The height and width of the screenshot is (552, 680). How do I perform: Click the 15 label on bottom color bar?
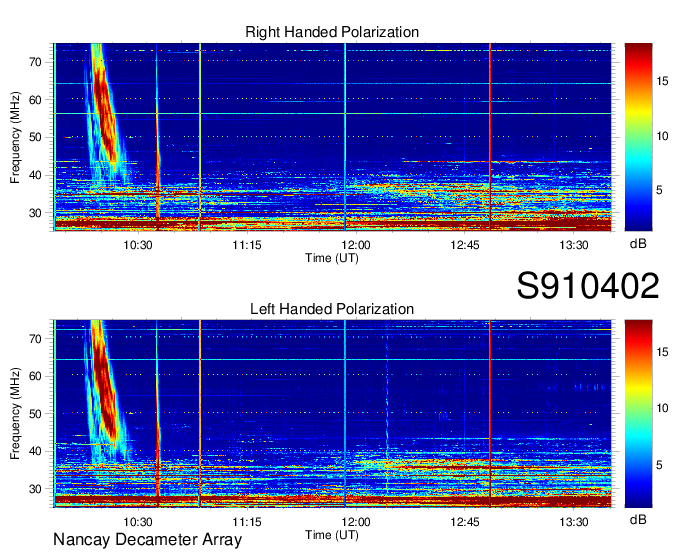(662, 352)
